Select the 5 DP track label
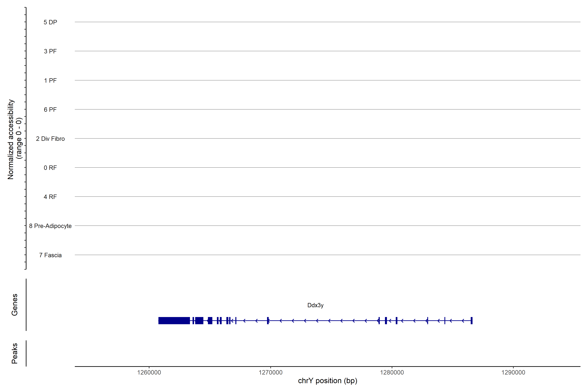This screenshot has height=392, width=588. click(x=50, y=22)
